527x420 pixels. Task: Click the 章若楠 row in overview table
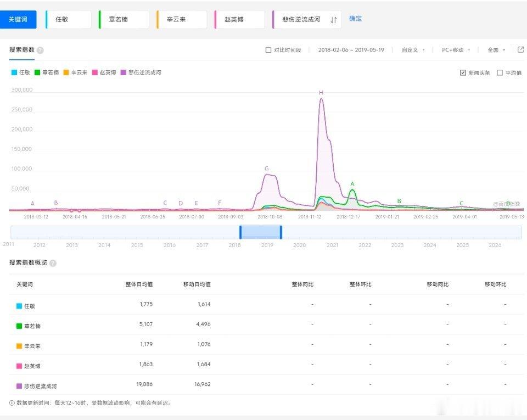pyautogui.click(x=266, y=324)
